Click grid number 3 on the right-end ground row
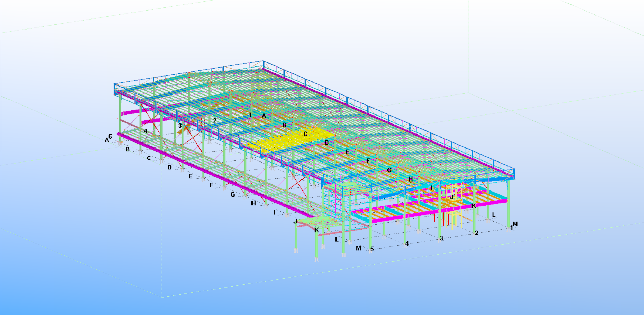The width and height of the screenshot is (644, 315). coord(442,238)
